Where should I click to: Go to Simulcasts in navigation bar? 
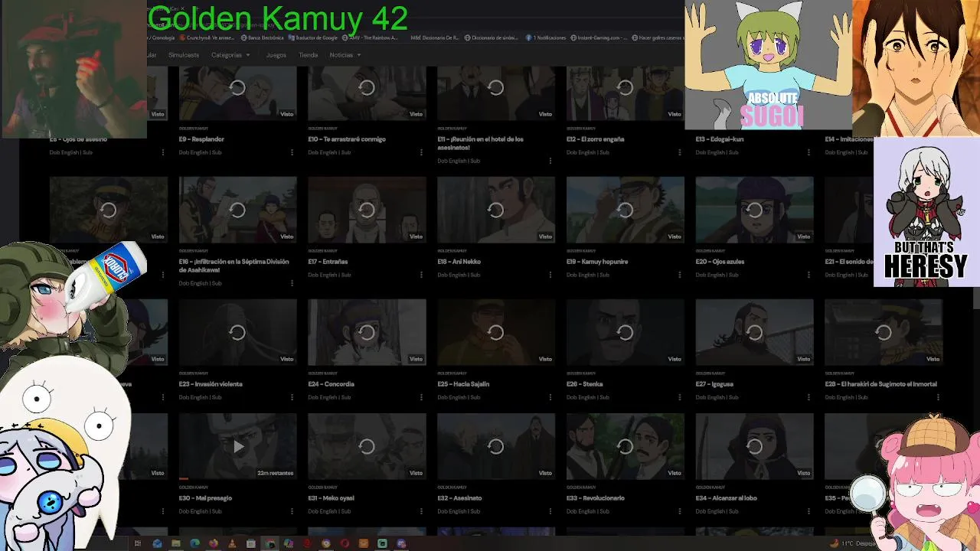click(184, 55)
